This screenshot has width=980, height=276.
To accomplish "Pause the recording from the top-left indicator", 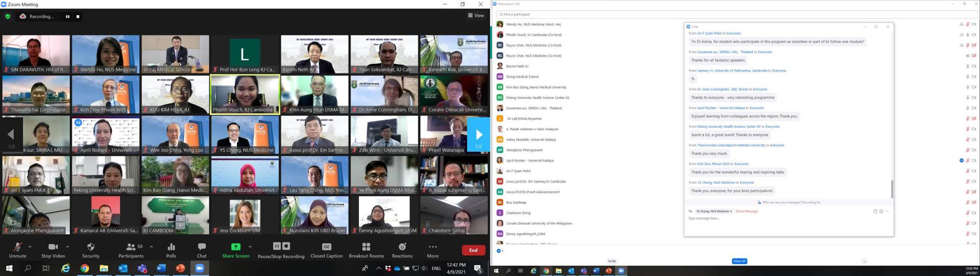I will pos(67,16).
